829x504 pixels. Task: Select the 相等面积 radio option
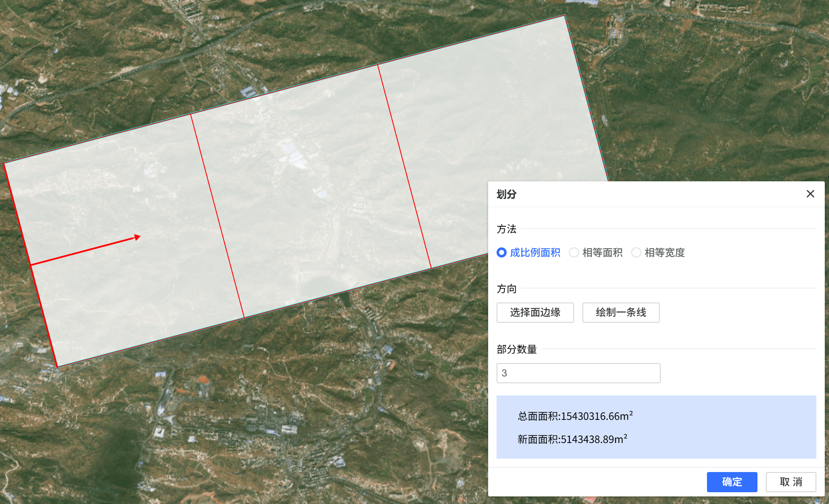574,252
